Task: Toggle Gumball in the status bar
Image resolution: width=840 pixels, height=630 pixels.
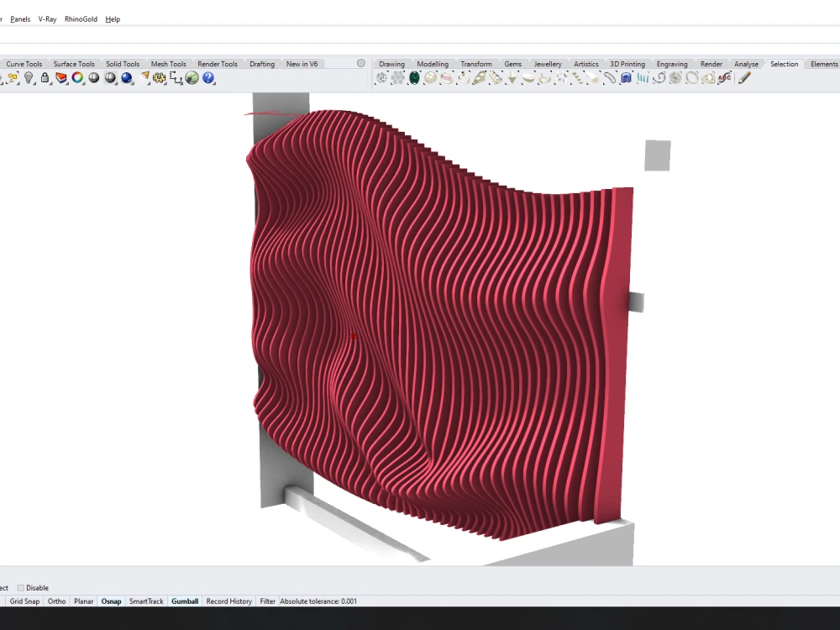Action: click(184, 601)
